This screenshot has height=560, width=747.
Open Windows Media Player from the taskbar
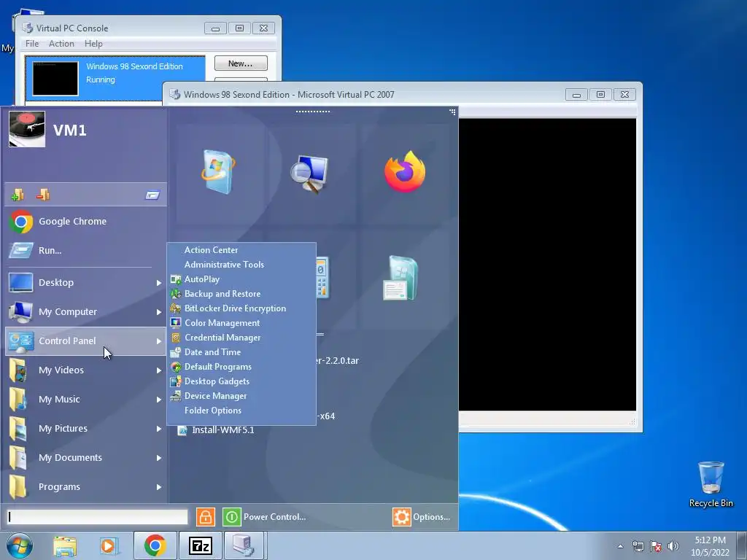(x=109, y=545)
